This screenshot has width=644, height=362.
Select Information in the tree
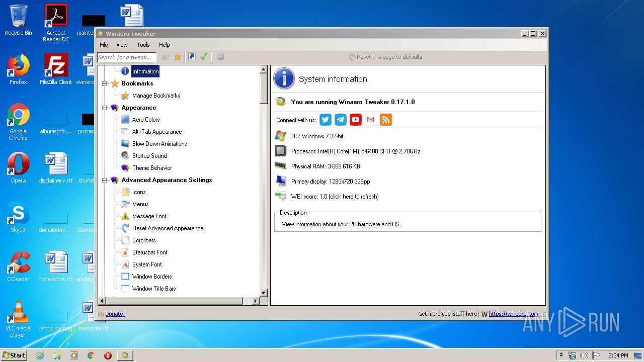coord(145,71)
